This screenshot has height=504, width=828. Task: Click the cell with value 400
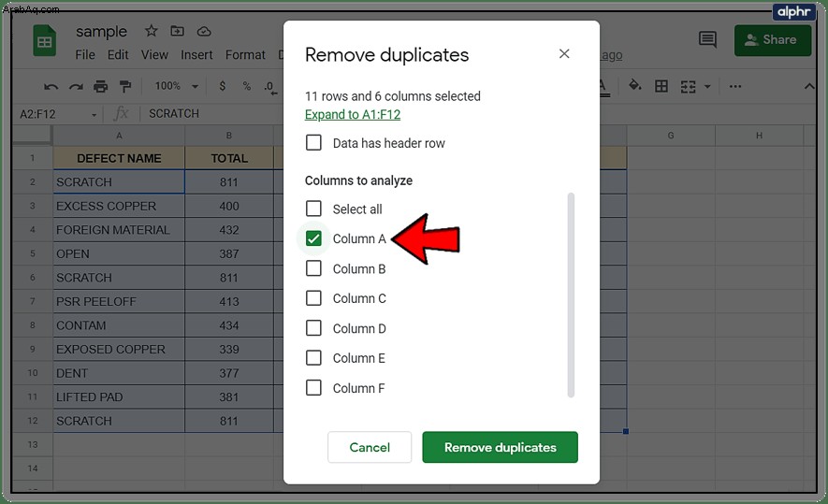pyautogui.click(x=229, y=206)
